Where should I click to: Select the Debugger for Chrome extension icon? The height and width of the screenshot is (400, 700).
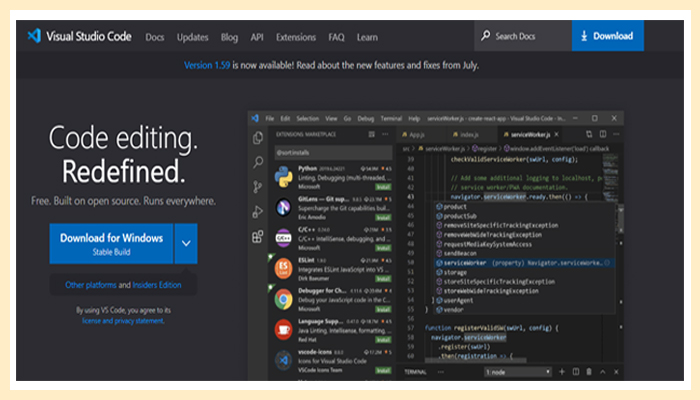[283, 299]
